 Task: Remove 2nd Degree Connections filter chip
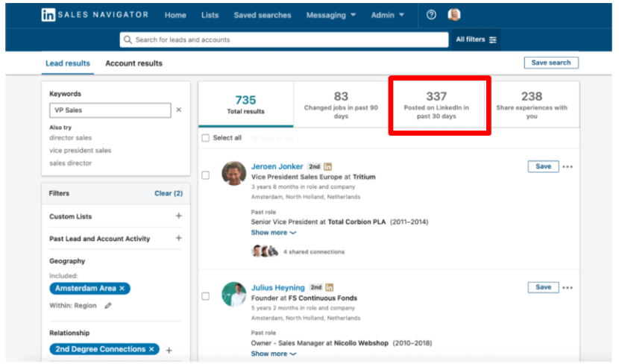(x=151, y=349)
